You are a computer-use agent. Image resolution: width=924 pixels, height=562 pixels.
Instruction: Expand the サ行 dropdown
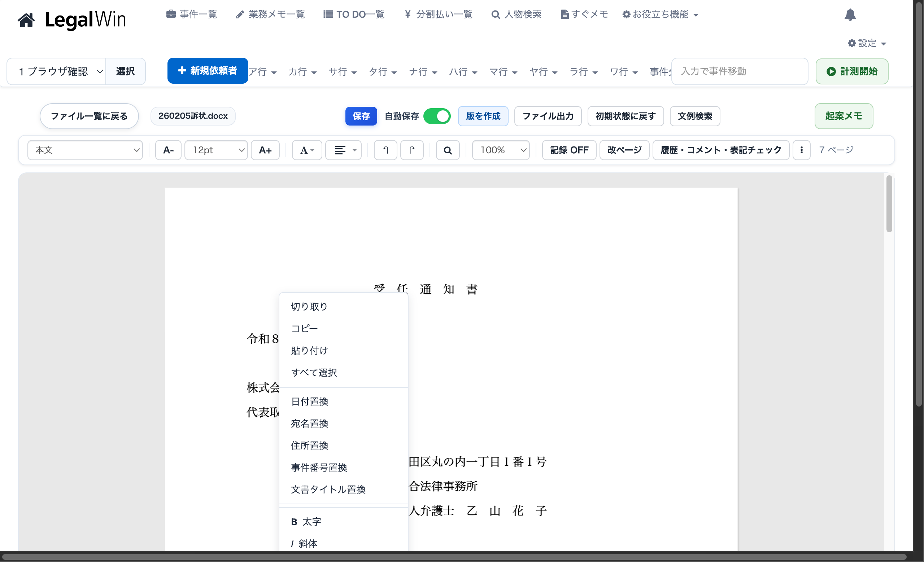click(x=343, y=71)
